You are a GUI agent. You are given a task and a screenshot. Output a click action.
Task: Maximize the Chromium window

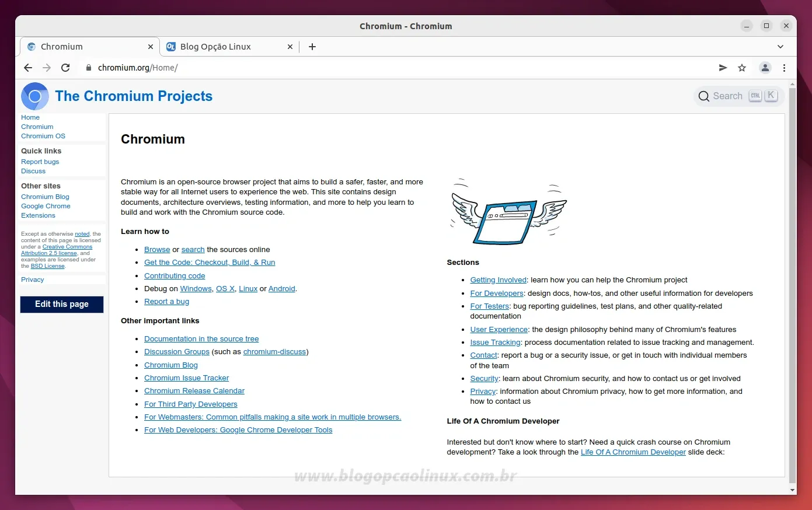click(x=766, y=26)
